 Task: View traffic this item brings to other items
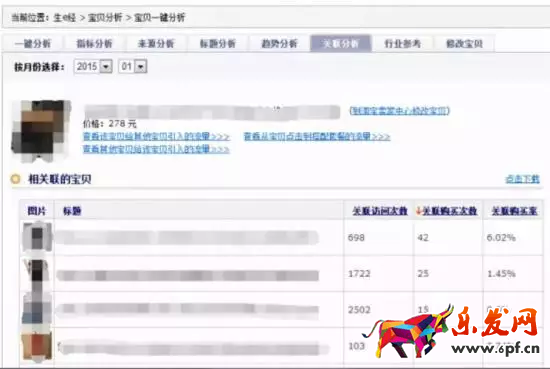[x=156, y=136]
